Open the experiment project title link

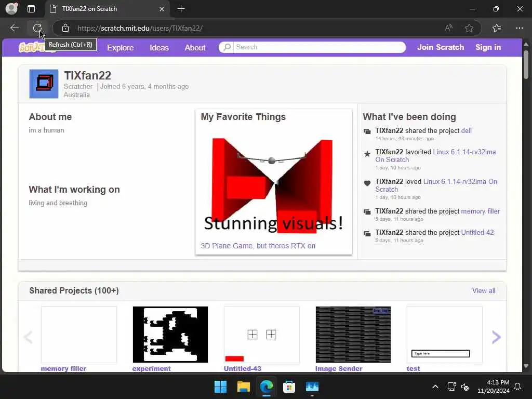coord(151,368)
